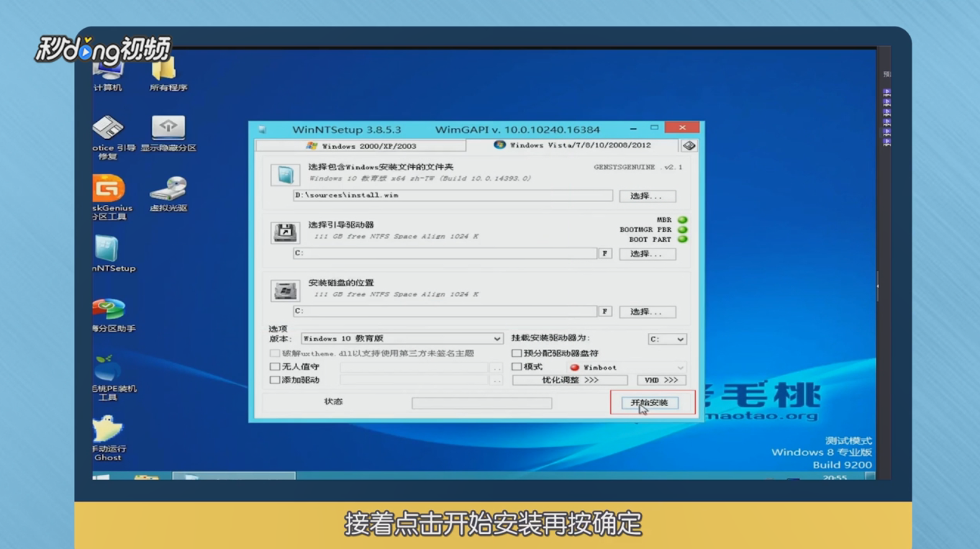The image size is (980, 549).
Task: Click 选择 button for install.wim path
Action: coord(647,196)
